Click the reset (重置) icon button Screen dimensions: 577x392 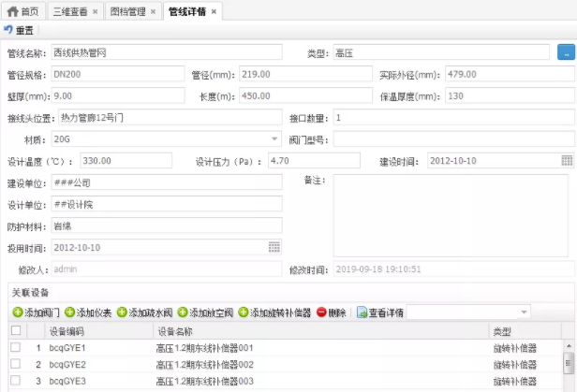coord(9,31)
